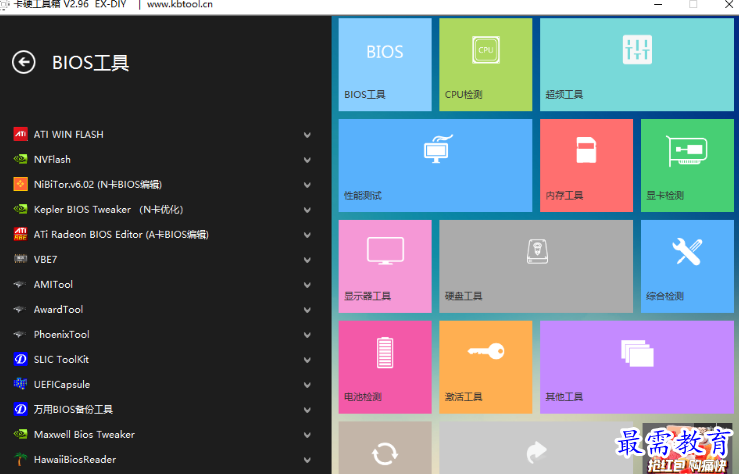
Task: Select the Maxwell Bios Tweaker text entry
Action: [x=84, y=434]
